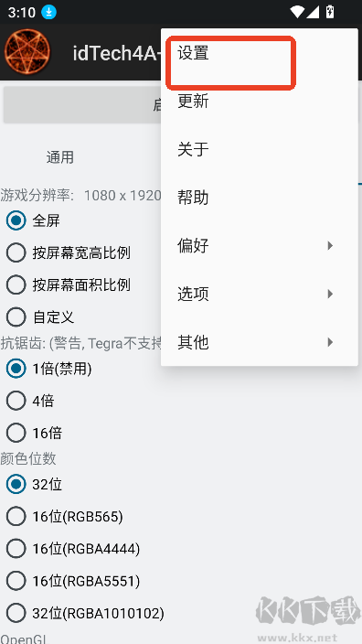Image resolution: width=362 pixels, height=644 pixels.
Task: Choose 16位(RGB565) color depth
Action: (65, 517)
